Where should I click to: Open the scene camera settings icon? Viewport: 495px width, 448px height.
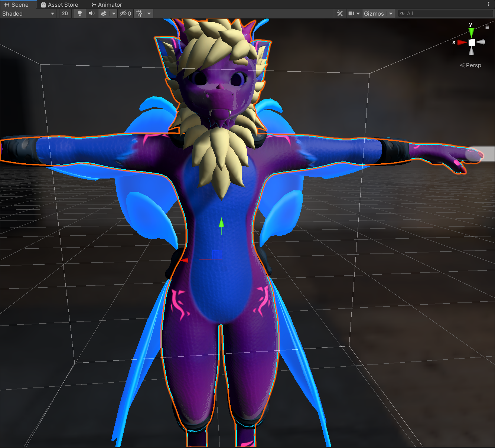351,13
